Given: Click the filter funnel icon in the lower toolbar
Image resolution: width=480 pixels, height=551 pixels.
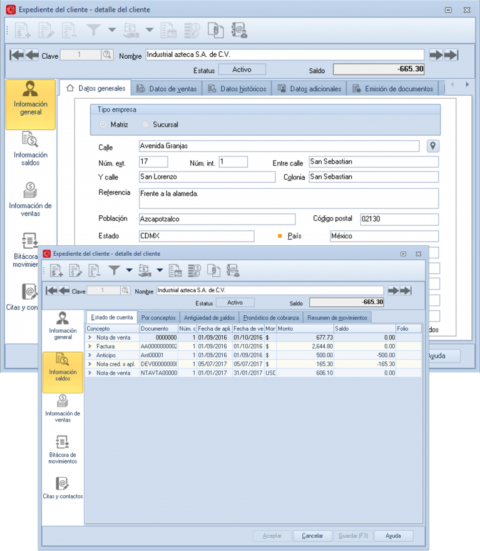Looking at the screenshot, I should click(x=114, y=270).
